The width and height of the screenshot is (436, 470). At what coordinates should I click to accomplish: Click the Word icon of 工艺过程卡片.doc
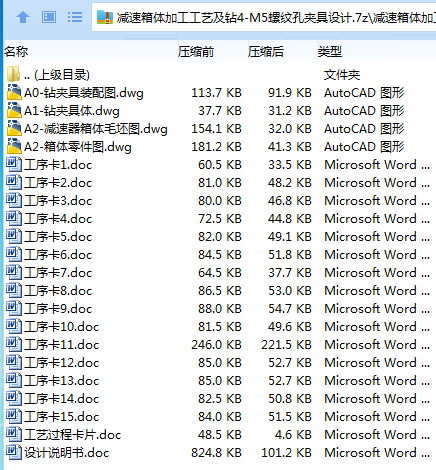point(14,434)
